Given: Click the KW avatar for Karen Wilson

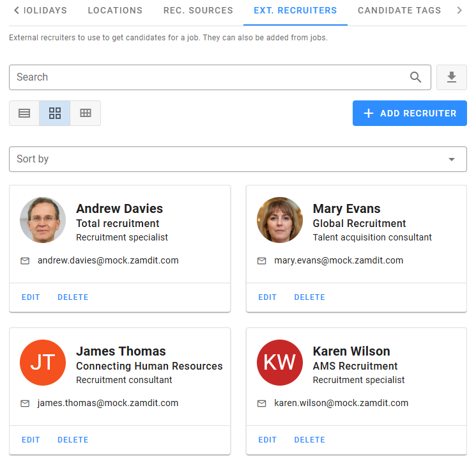Looking at the screenshot, I should click(280, 363).
